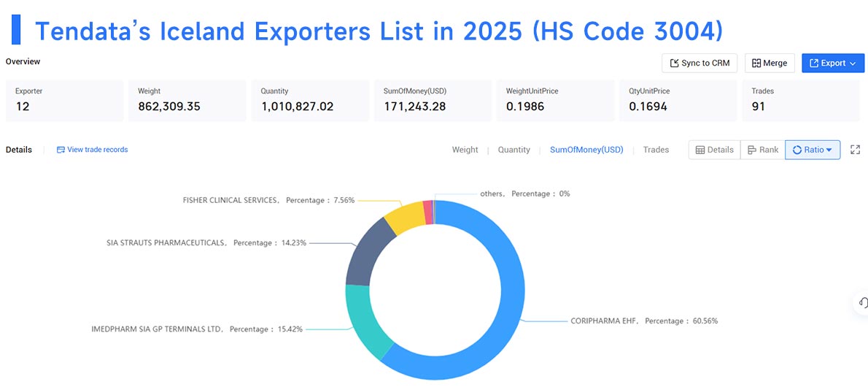Click the SIA STRAUTS PHARMACEUTICALS label

206,242
